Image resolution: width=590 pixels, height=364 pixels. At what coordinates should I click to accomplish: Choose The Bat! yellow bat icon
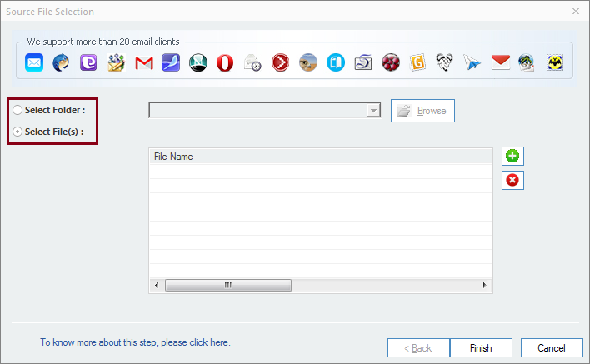(555, 62)
